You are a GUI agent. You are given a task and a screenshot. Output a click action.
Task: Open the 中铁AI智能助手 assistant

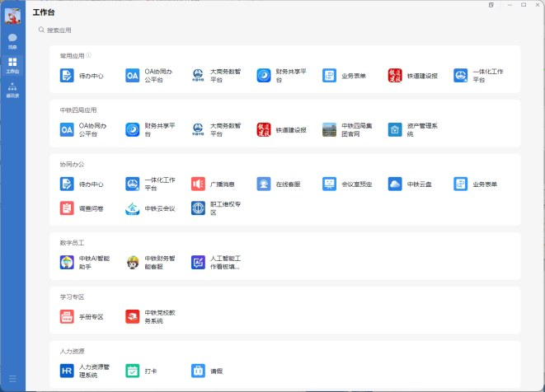(x=67, y=262)
